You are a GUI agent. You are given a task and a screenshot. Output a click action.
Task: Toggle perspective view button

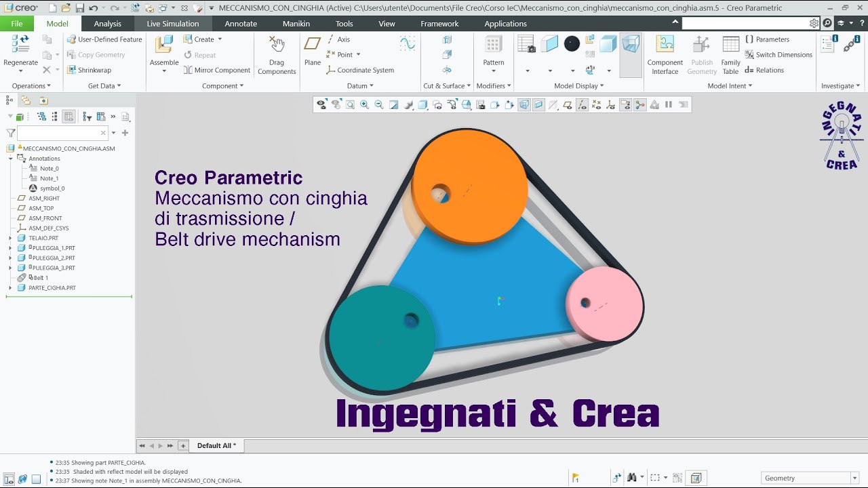tap(524, 104)
